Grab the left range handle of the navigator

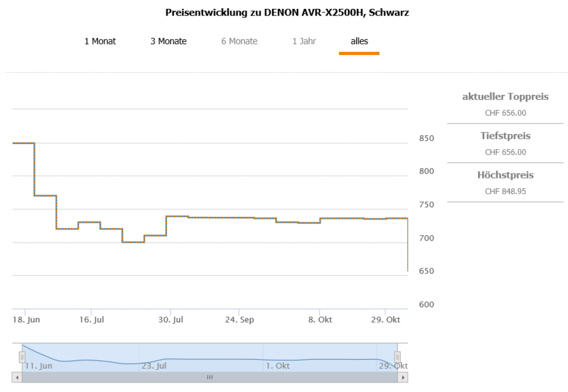point(22,357)
